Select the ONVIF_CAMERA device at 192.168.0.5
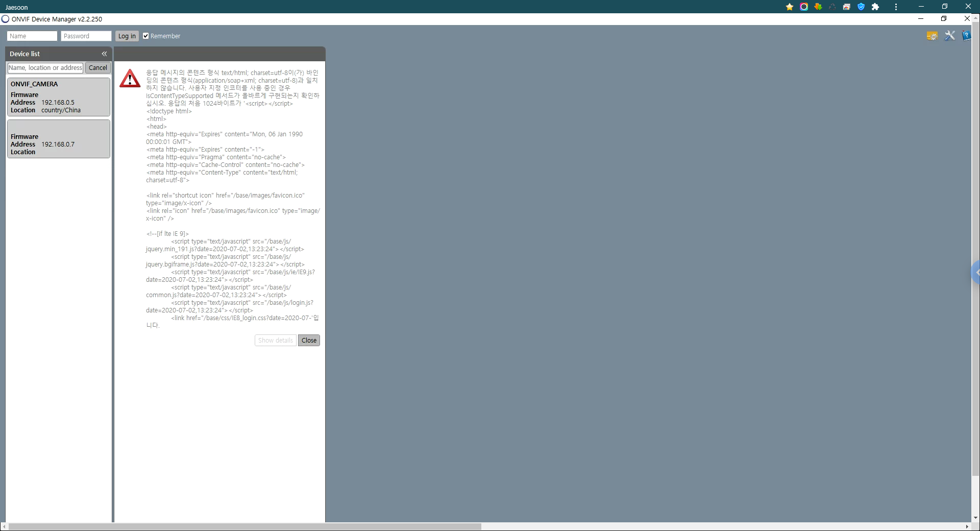The height and width of the screenshot is (531, 980). tap(59, 97)
